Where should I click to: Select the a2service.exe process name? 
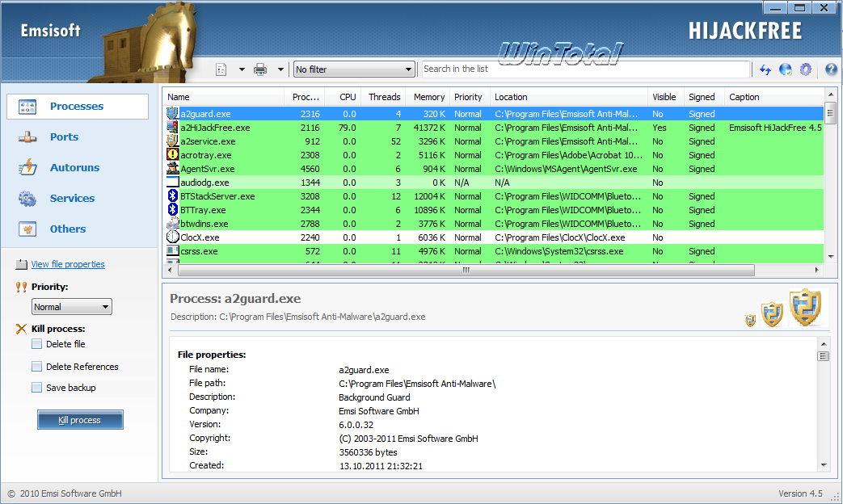pyautogui.click(x=208, y=141)
